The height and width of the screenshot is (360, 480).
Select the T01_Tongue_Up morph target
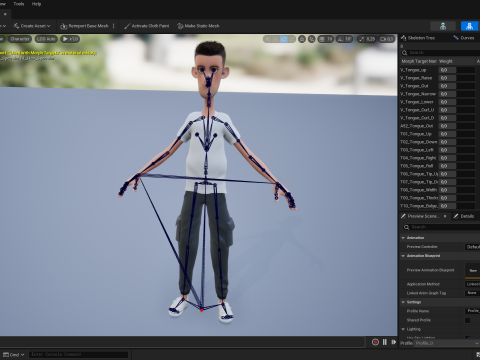tap(416, 134)
